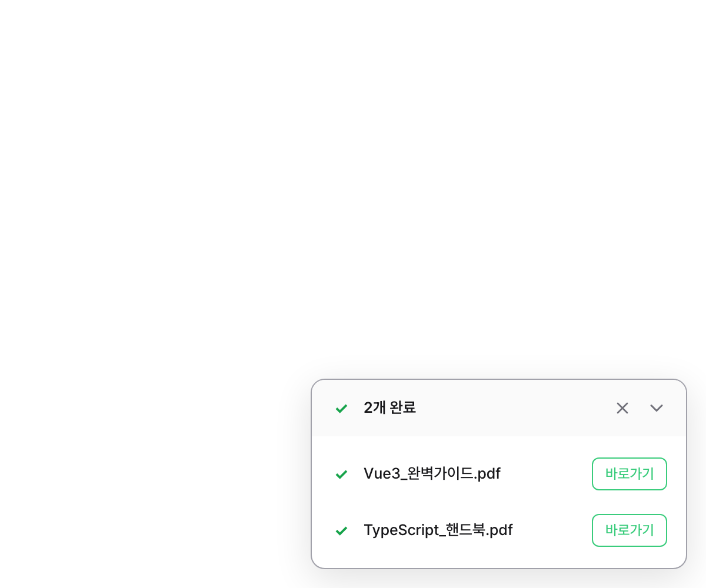Select the success indicator on the TypeScript row

341,530
